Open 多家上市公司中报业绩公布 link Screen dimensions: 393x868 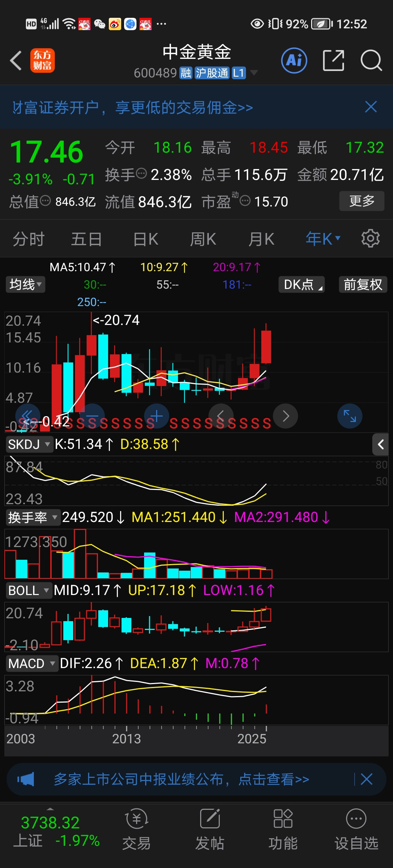click(182, 779)
